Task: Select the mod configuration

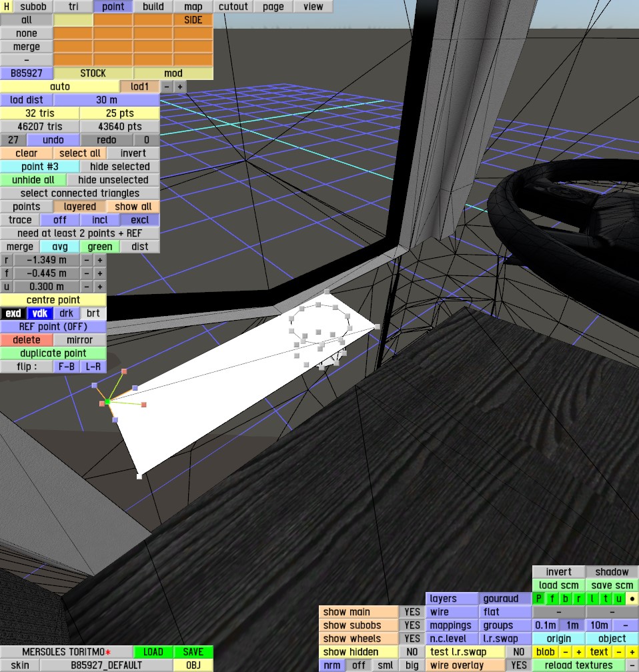Action: [173, 73]
